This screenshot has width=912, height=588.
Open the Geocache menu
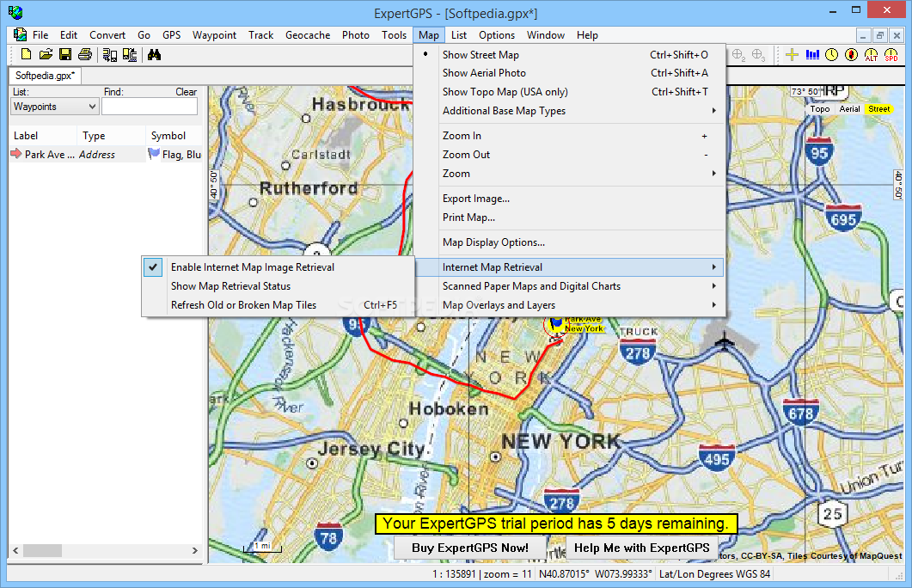click(308, 35)
